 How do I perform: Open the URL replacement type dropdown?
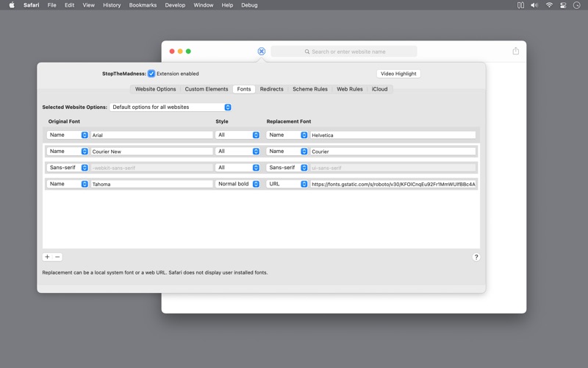(287, 184)
